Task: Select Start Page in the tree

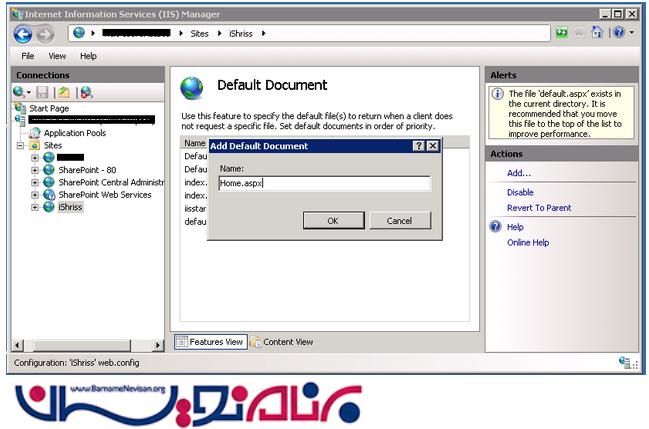Action: [x=49, y=108]
